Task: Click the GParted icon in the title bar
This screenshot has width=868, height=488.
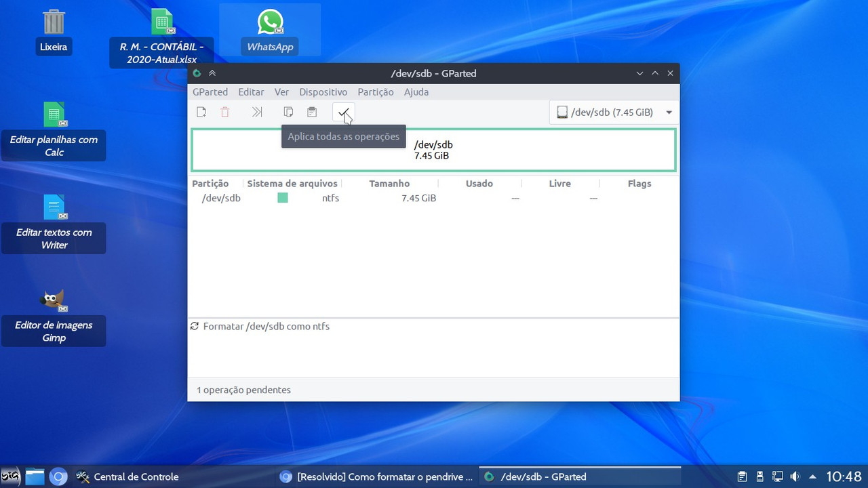Action: [197, 73]
